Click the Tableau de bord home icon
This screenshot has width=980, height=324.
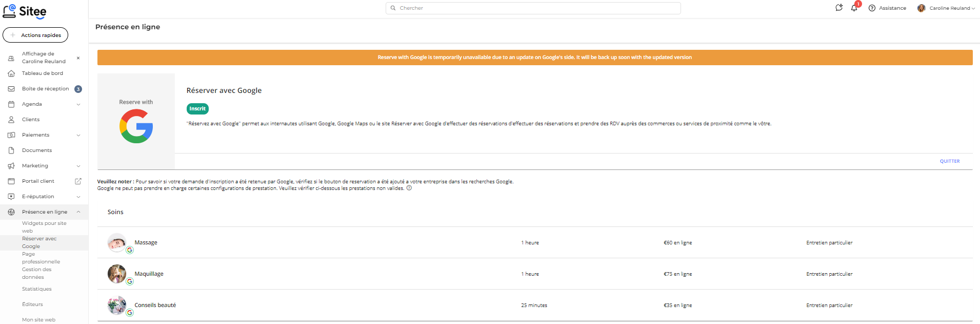[x=11, y=73]
